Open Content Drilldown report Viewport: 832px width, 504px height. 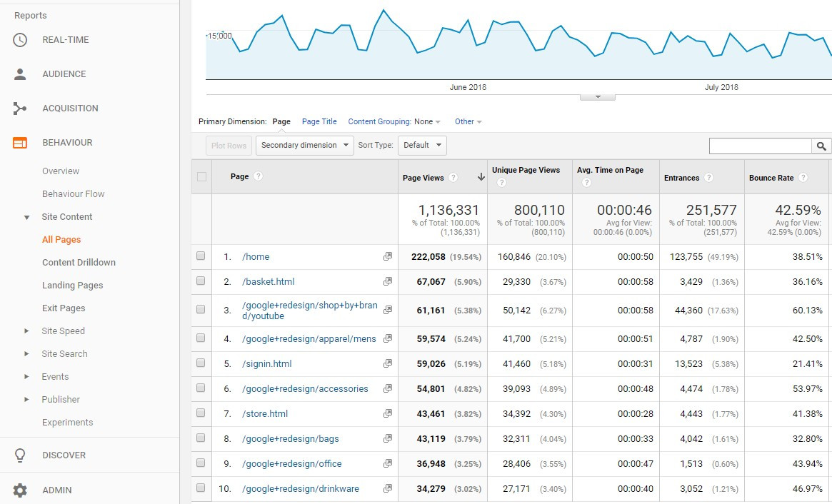[x=79, y=263]
